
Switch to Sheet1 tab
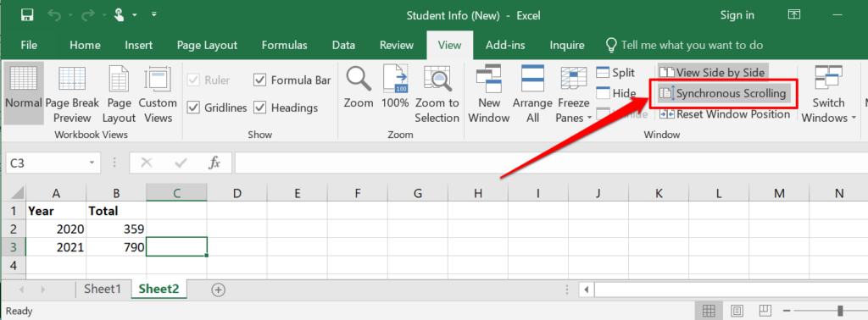point(103,289)
